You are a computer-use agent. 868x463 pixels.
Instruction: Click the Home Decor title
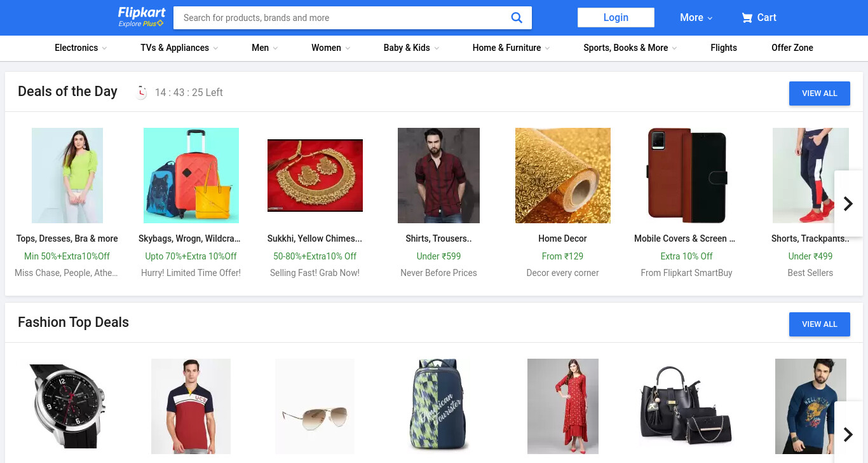coord(562,238)
